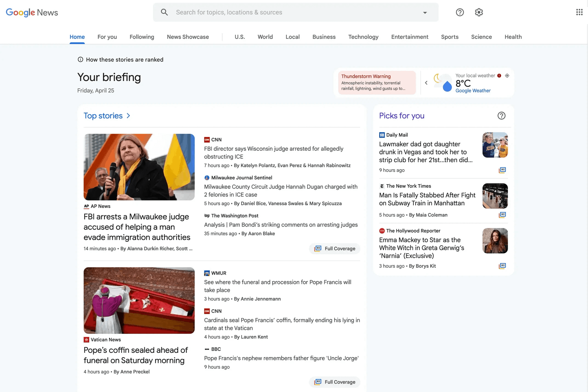The width and height of the screenshot is (588, 392).
Task: Select the Home tab
Action: click(77, 37)
